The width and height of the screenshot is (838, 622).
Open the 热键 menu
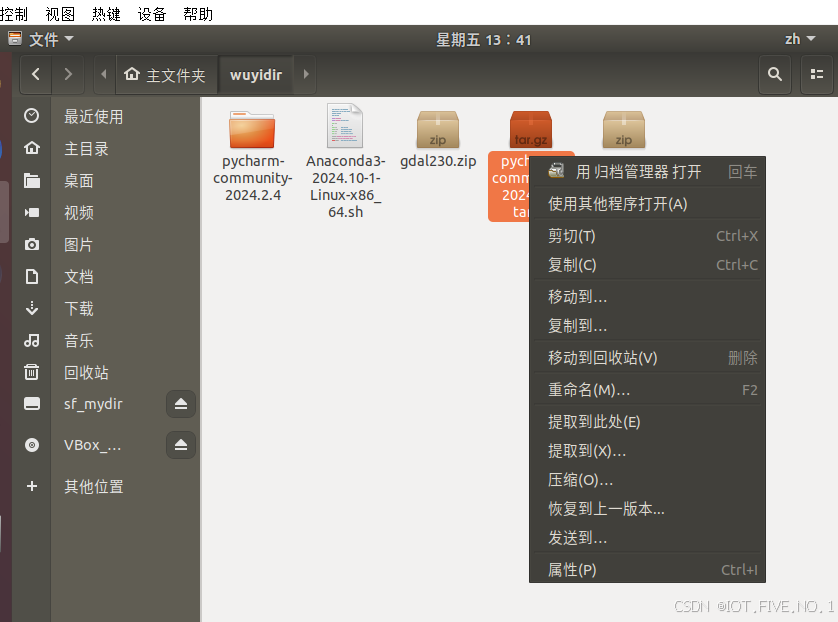(106, 13)
